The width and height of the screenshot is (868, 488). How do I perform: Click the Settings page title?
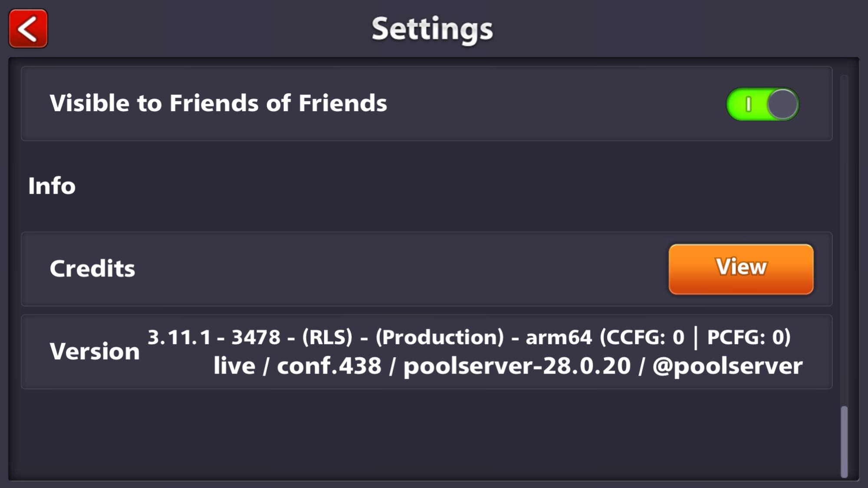tap(432, 29)
